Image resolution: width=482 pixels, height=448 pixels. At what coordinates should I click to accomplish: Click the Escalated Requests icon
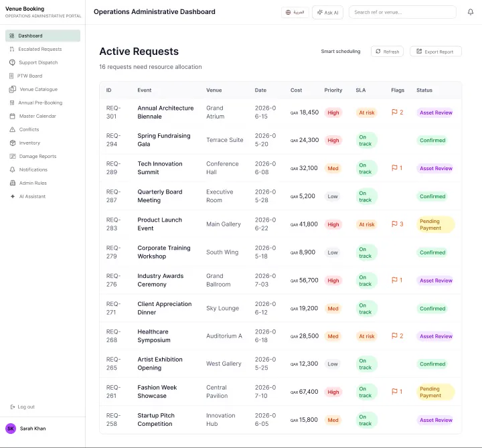[12, 49]
